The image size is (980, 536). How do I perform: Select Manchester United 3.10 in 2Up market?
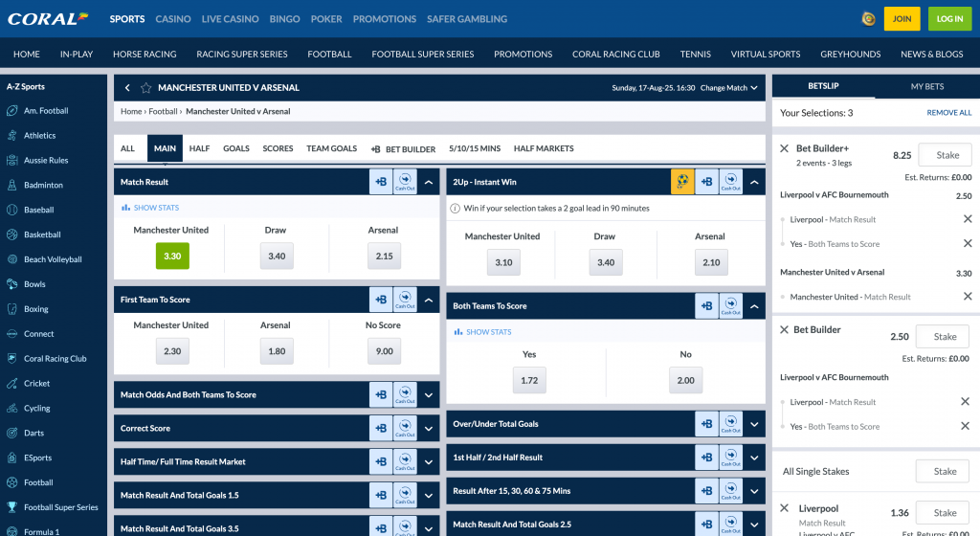(503, 262)
